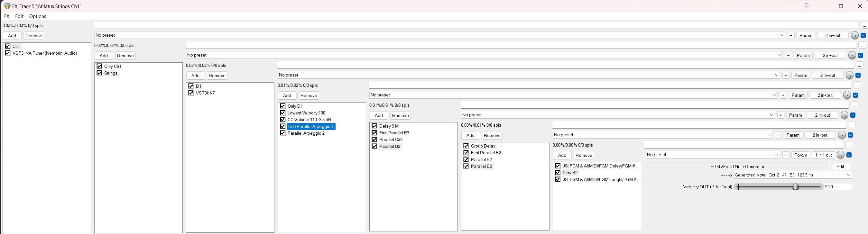Select Parallel C#3 entry
Image resolution: width=868 pixels, height=234 pixels.
coord(391,139)
